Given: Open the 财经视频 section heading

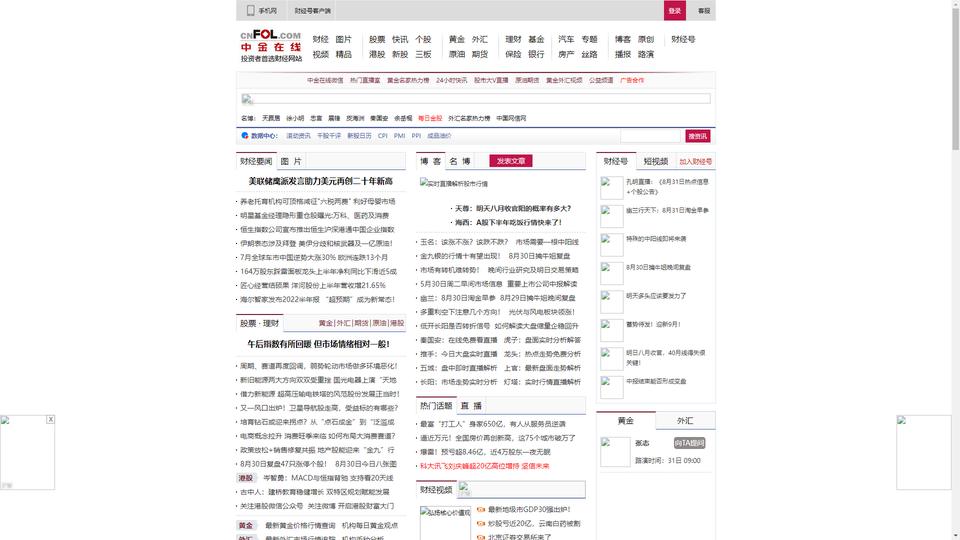Looking at the screenshot, I should (x=436, y=490).
